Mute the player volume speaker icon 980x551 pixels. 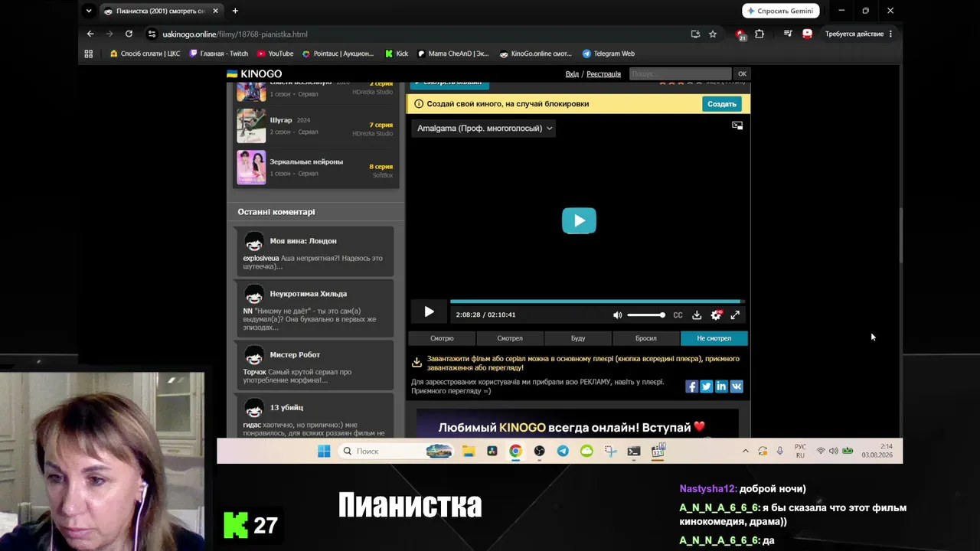618,315
